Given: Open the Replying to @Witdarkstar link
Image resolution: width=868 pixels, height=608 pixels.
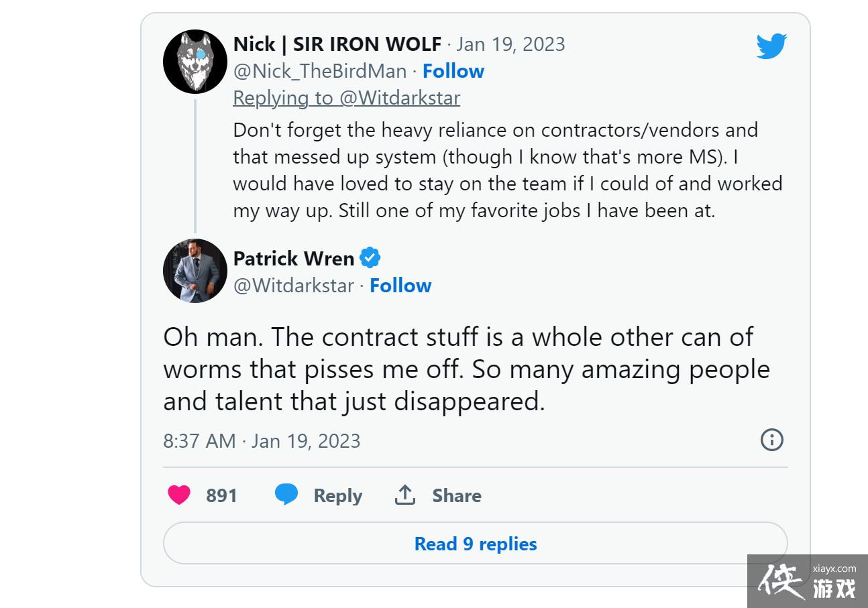Looking at the screenshot, I should pyautogui.click(x=346, y=98).
